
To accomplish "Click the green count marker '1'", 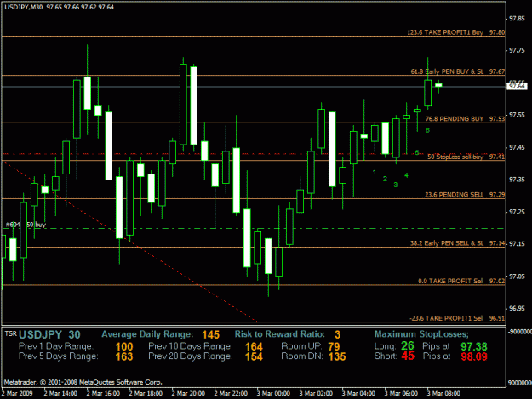I will [x=375, y=172].
